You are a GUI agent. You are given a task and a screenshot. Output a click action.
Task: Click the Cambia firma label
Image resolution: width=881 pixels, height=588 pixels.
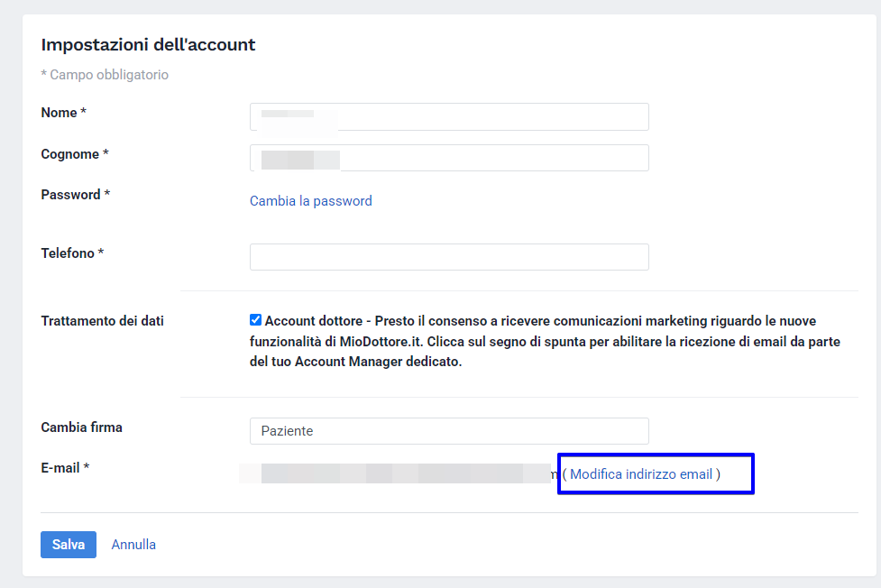coord(81,427)
